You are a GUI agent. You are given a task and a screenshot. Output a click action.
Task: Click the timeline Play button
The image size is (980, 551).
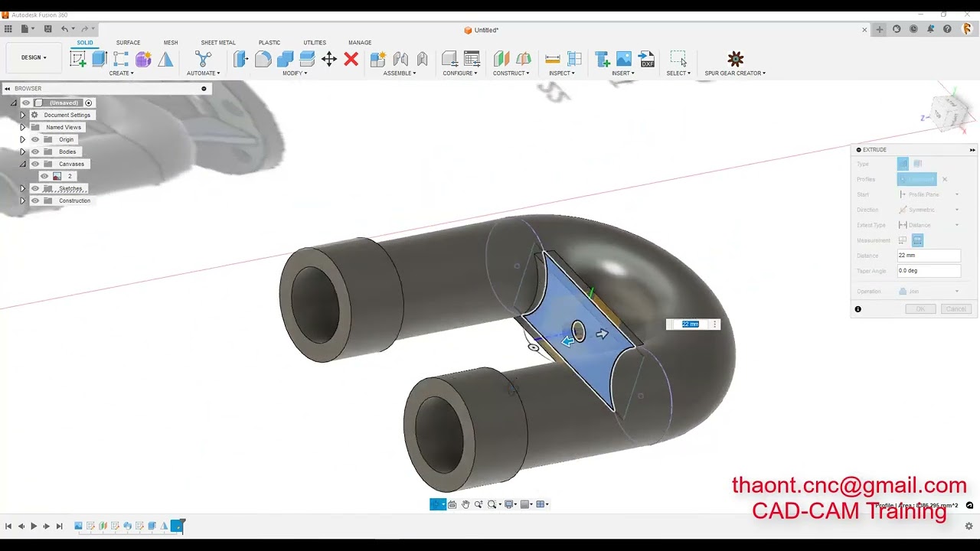click(34, 526)
